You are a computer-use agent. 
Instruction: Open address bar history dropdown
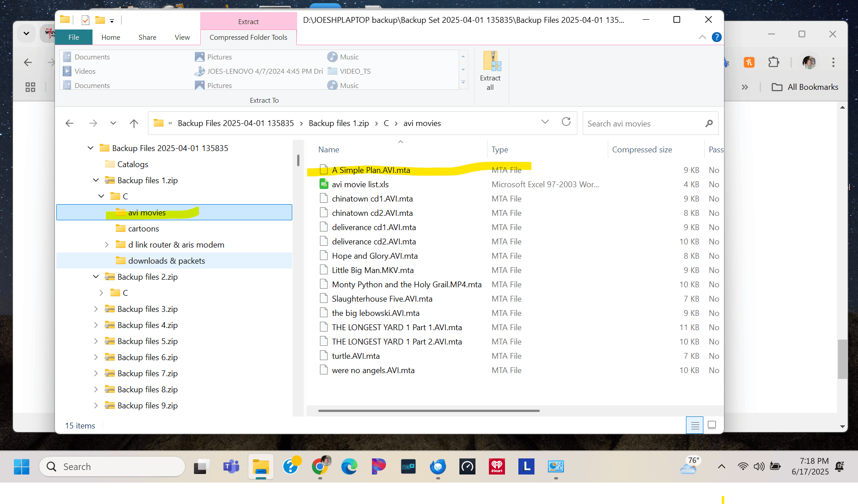(545, 122)
